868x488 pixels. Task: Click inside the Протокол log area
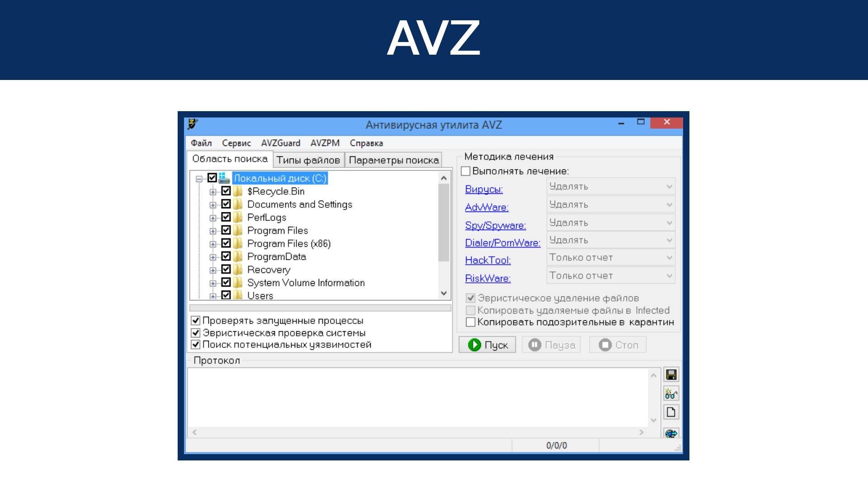click(x=418, y=398)
